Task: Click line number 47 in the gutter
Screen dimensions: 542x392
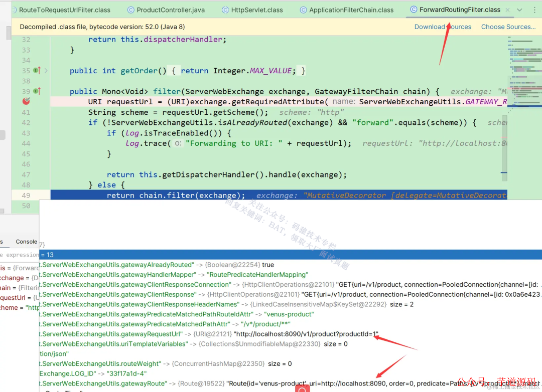Action: pyautogui.click(x=26, y=175)
